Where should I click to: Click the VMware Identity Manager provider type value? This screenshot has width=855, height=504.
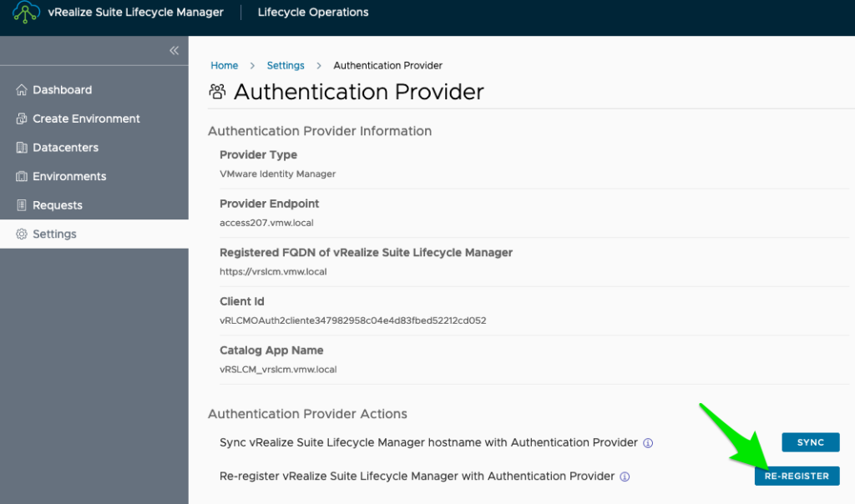(277, 174)
